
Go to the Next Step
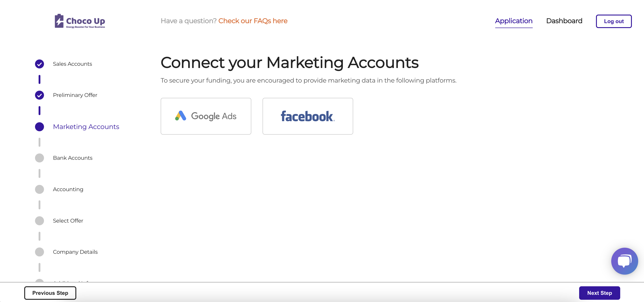[599, 293]
